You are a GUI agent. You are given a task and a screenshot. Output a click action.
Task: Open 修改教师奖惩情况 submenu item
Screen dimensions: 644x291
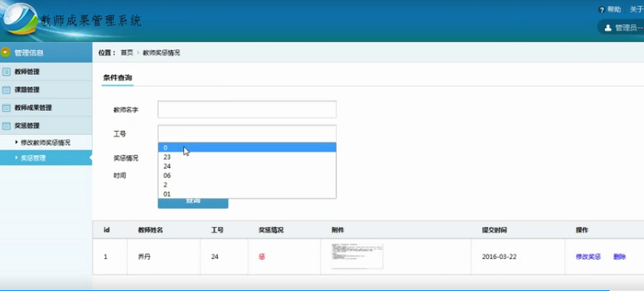click(45, 143)
